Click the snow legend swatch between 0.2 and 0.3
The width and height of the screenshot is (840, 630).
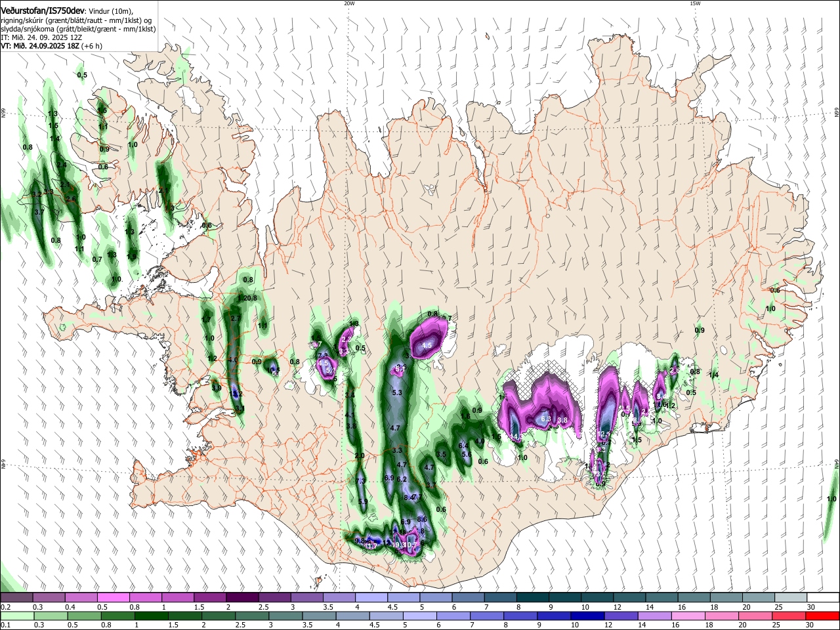click(16, 598)
